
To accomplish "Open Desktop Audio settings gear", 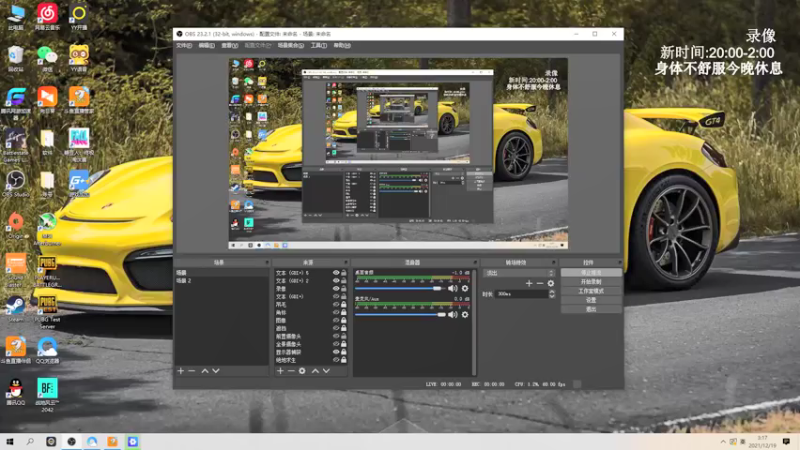I will coord(465,288).
